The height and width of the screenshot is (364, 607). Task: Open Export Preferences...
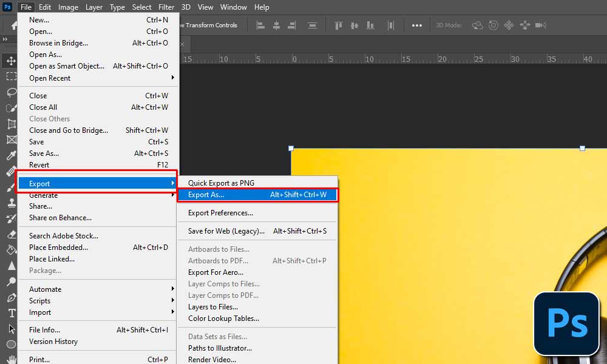257,213
